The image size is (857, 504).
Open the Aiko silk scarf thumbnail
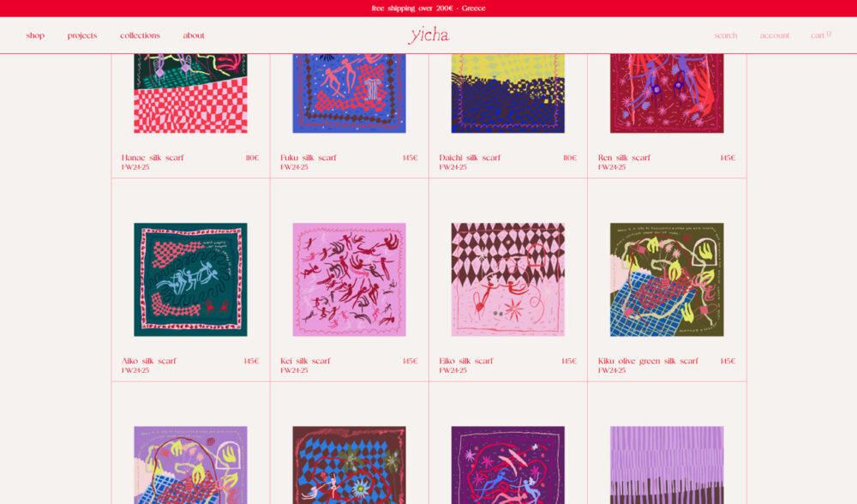pos(190,279)
